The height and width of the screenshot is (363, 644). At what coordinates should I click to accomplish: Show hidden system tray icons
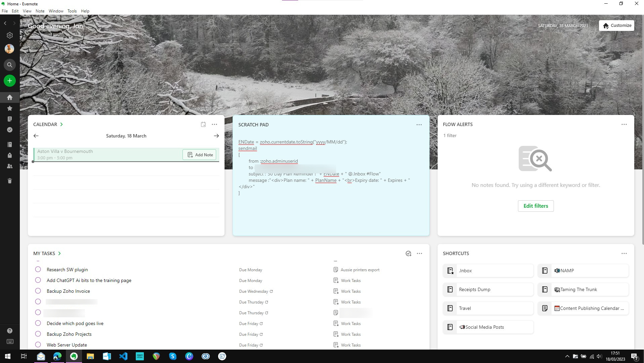coord(567,356)
